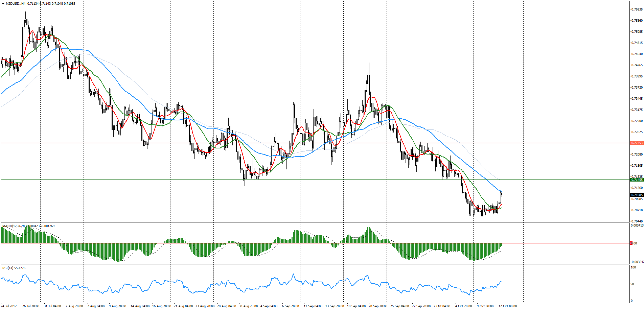Click the 0.75635 price scale label
This screenshot has width=644, height=310.
pos(637,9)
